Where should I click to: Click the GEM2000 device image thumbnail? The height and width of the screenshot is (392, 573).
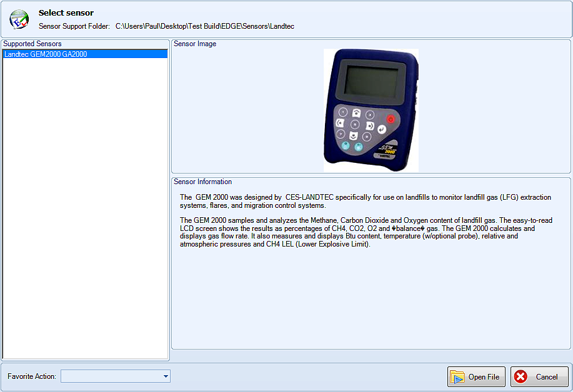tap(371, 109)
